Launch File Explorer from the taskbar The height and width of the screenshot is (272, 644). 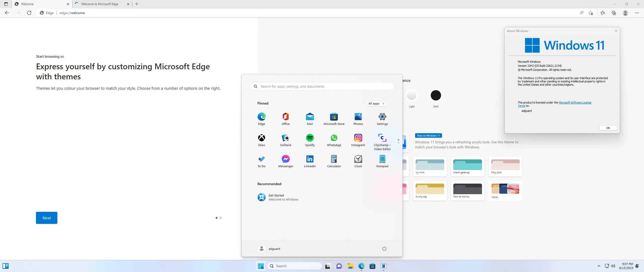tap(350, 266)
